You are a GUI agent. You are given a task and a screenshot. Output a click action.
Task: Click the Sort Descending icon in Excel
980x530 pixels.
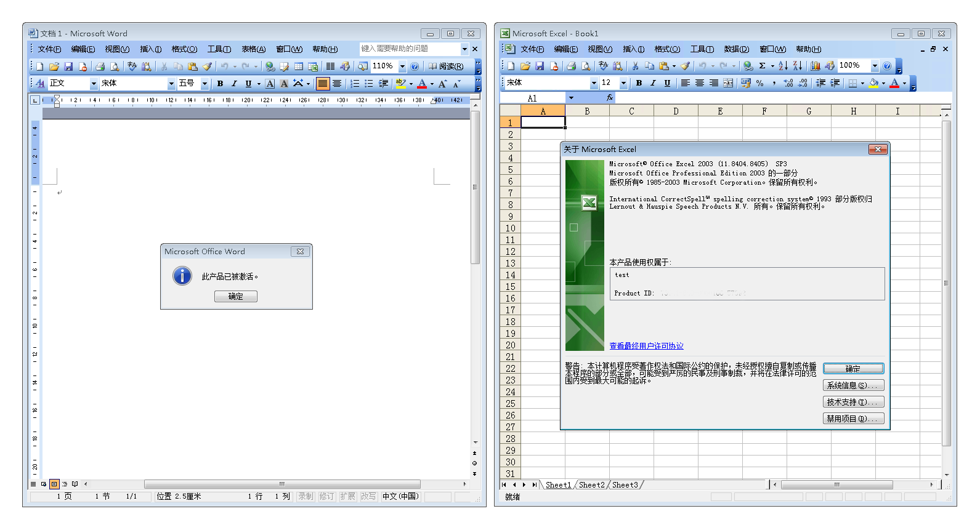(x=798, y=66)
